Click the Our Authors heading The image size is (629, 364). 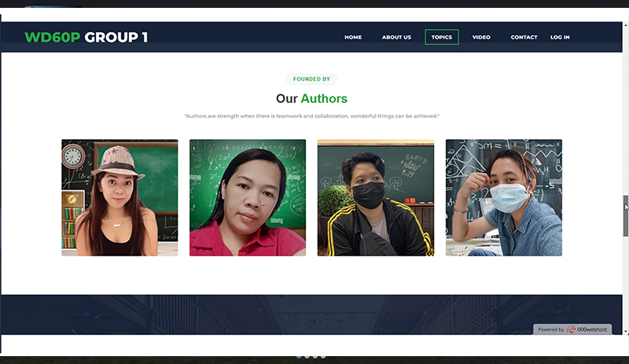[x=311, y=99]
